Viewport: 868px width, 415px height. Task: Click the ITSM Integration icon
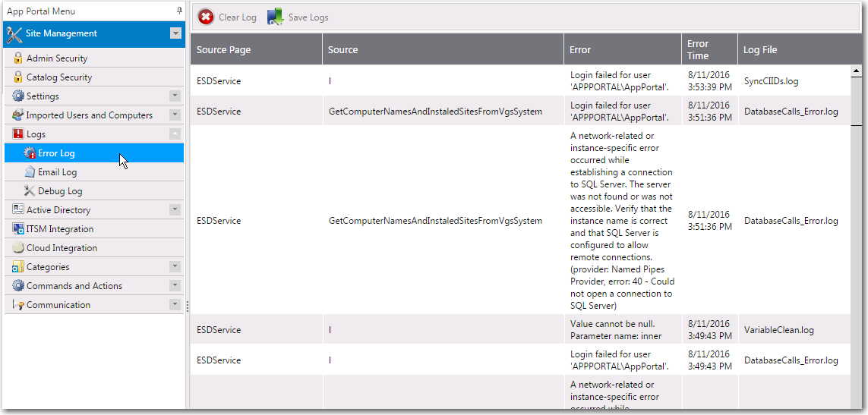pos(18,229)
